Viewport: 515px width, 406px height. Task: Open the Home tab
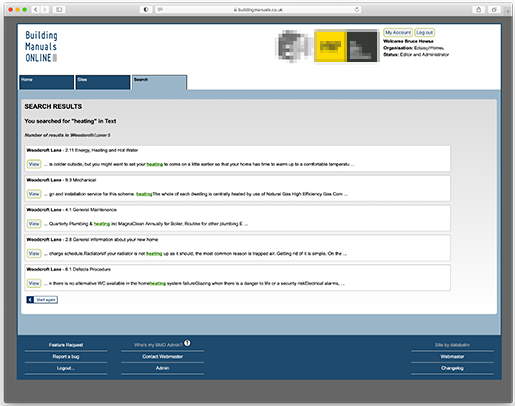coord(47,82)
